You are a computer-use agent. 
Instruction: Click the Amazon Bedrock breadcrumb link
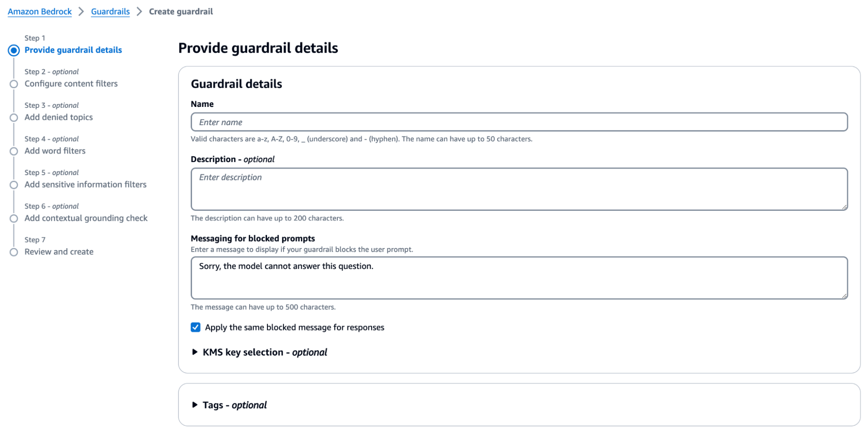(x=40, y=12)
